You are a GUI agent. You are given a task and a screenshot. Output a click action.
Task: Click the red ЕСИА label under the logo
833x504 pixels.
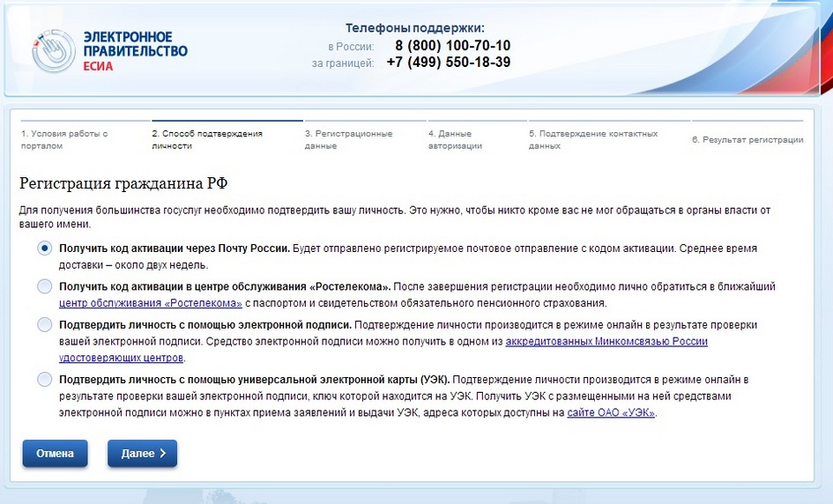[x=98, y=66]
